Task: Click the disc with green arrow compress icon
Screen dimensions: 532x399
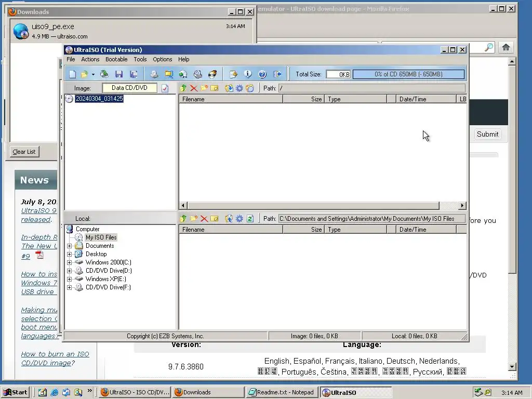Action: tap(183, 74)
